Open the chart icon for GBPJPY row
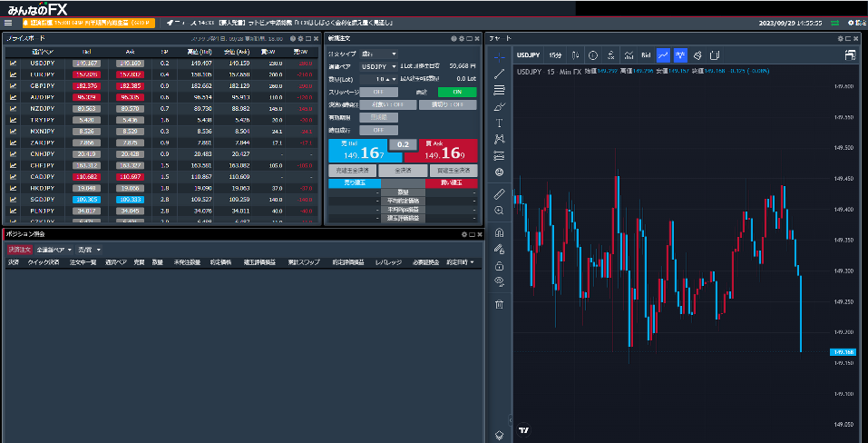Screen dimensions: 868x443 [x=14, y=85]
